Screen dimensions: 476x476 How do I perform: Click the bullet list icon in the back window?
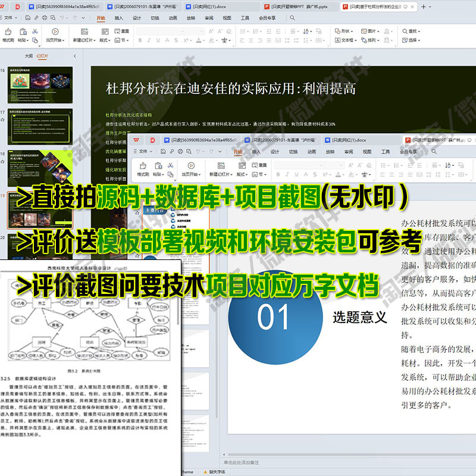pyautogui.click(x=244, y=32)
